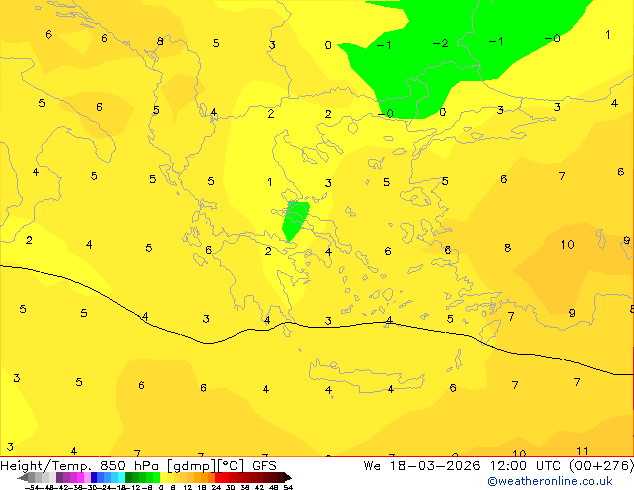
Task: Select the magenta legend swatch
Action: pos(80,477)
